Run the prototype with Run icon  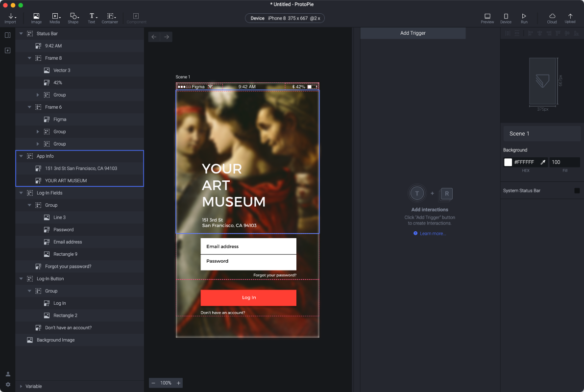[x=524, y=18]
